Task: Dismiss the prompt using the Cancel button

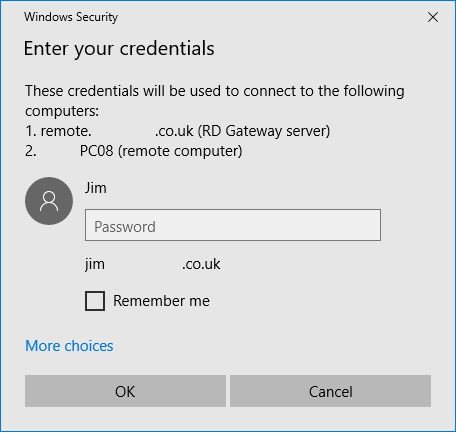Action: 330,391
